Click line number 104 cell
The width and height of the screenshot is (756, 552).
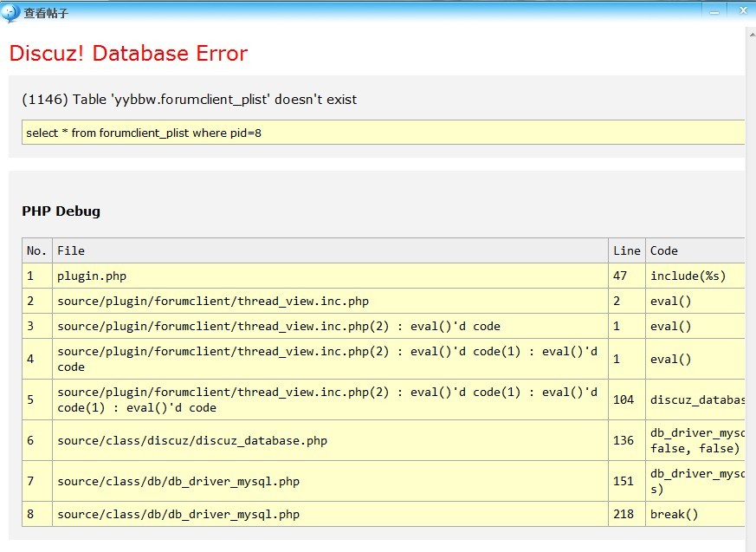coord(627,399)
